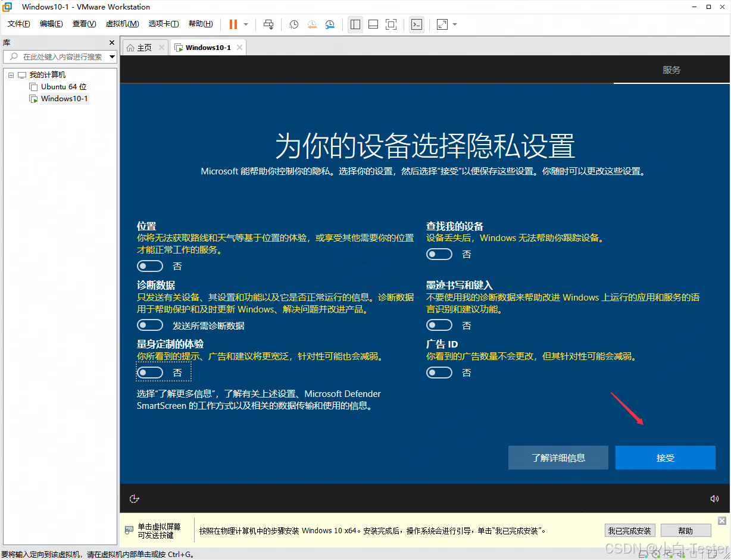Click the keyboard icon in hint bar

tap(129, 530)
